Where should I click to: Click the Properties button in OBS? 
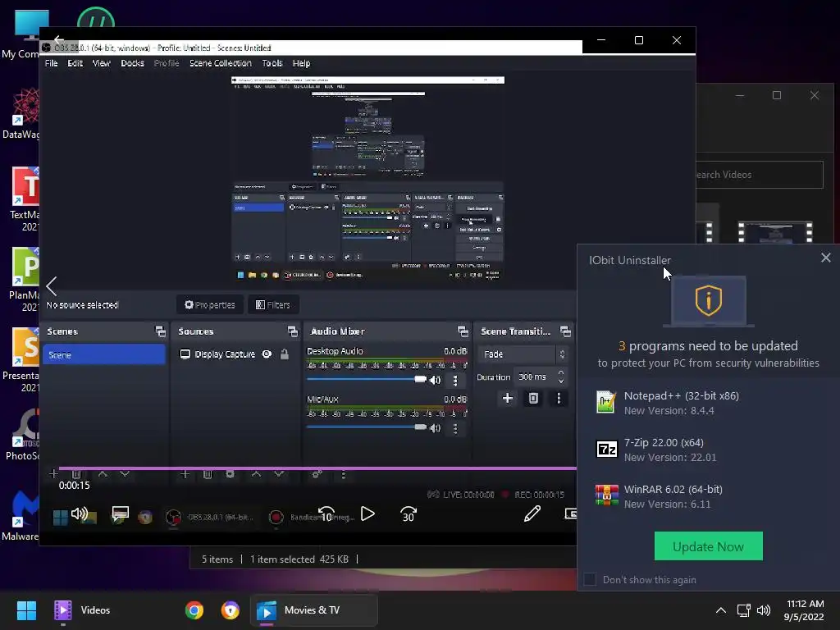pos(209,305)
